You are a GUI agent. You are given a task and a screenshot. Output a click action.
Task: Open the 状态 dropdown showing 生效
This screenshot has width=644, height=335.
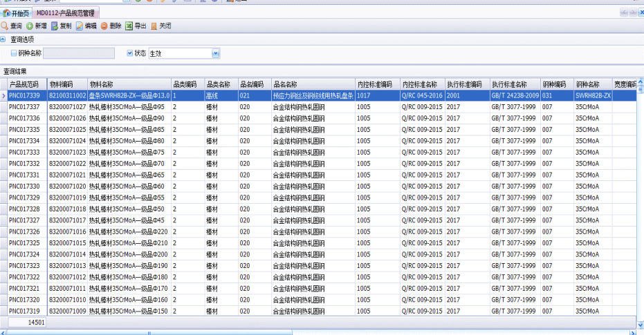(216, 53)
